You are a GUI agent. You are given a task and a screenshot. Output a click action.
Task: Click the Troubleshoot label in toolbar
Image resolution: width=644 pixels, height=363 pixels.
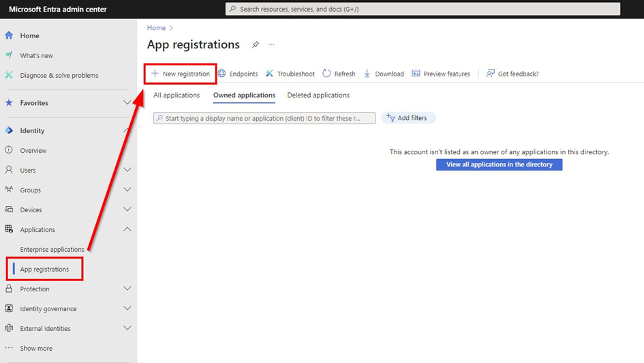click(296, 74)
